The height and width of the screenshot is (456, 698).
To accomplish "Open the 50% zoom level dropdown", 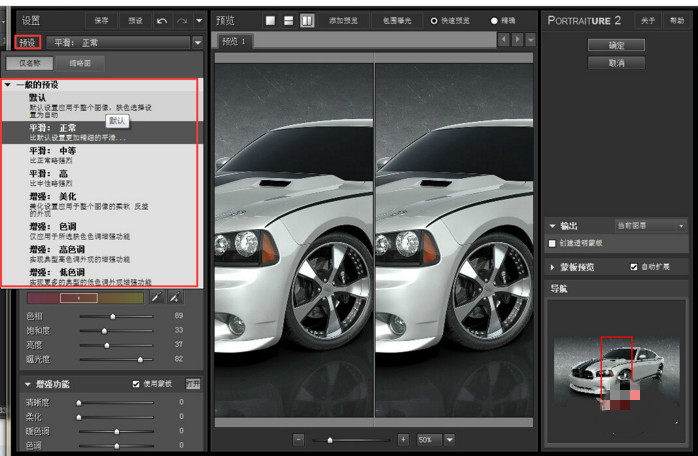I will [449, 439].
